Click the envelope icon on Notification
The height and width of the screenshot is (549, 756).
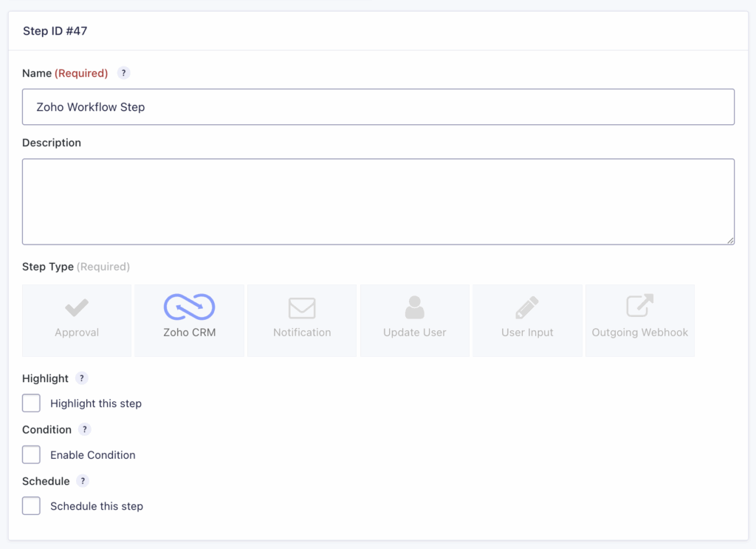pyautogui.click(x=302, y=308)
